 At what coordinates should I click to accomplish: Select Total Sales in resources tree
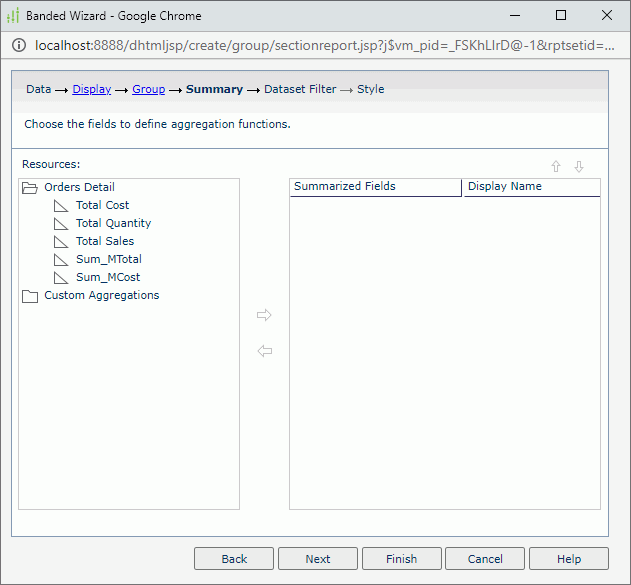click(x=104, y=241)
